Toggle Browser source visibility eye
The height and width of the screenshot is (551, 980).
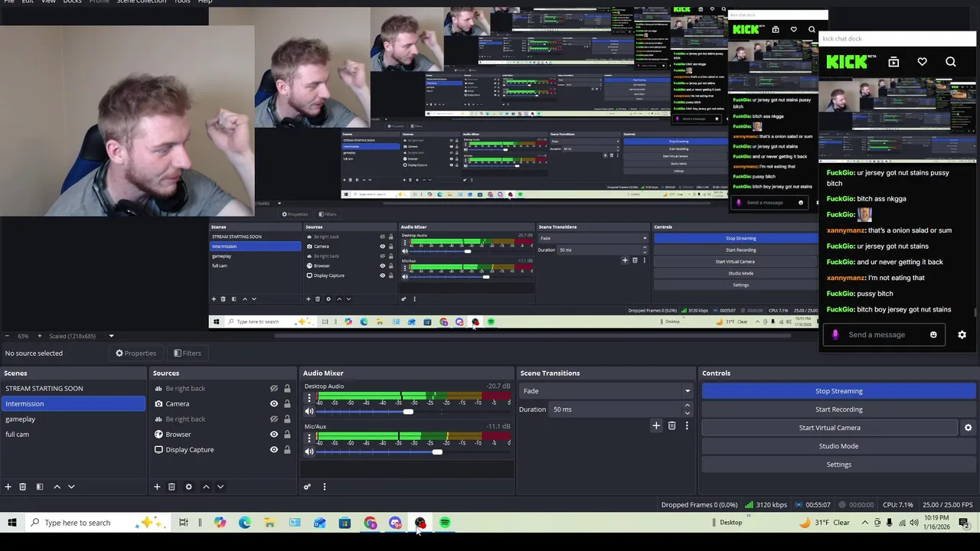(x=273, y=435)
